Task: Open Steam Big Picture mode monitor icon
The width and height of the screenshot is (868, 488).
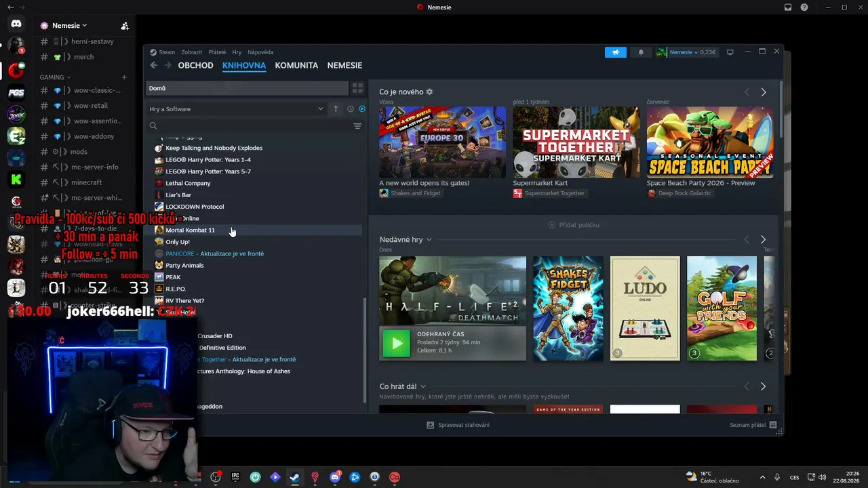Action: (x=730, y=52)
